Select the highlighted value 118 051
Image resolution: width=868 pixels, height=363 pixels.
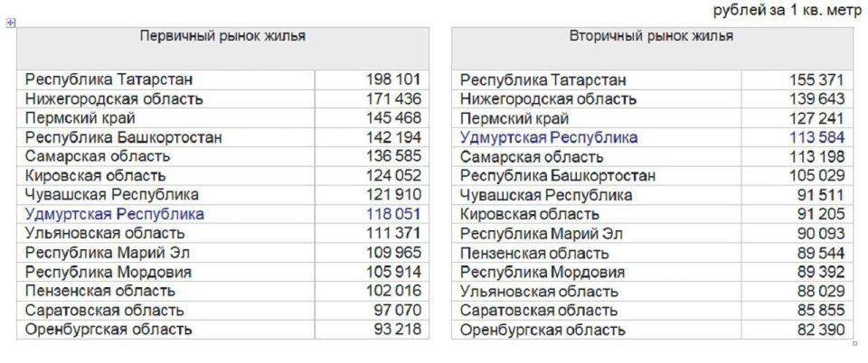393,214
